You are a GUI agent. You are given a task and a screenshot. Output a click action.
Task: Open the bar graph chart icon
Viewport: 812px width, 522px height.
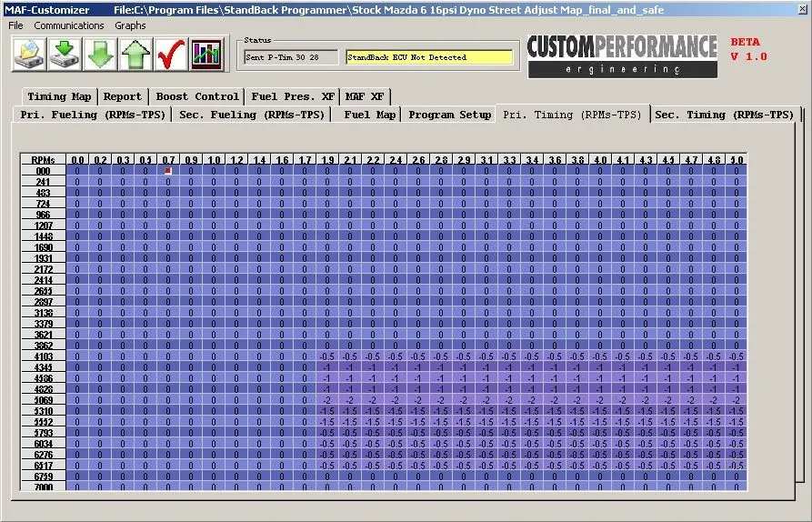point(206,55)
